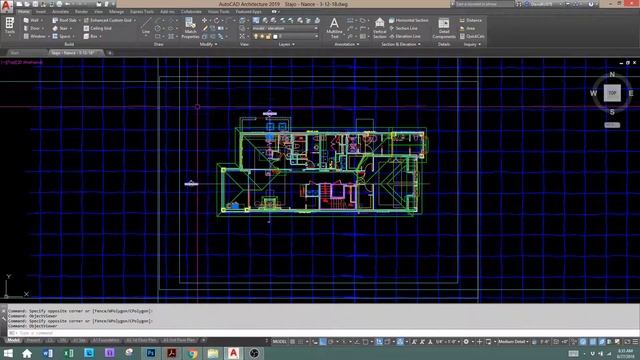Open the AutoCAD application menu logo

7,6
